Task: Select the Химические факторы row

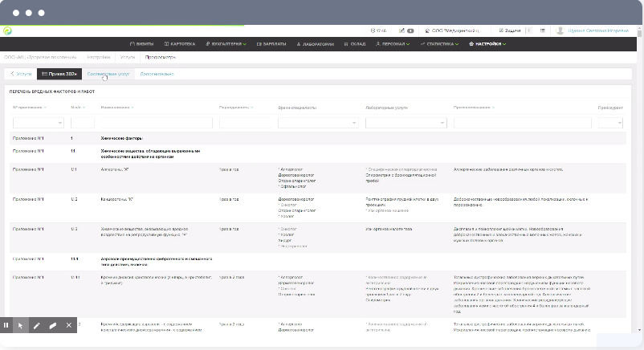Action: coord(318,138)
